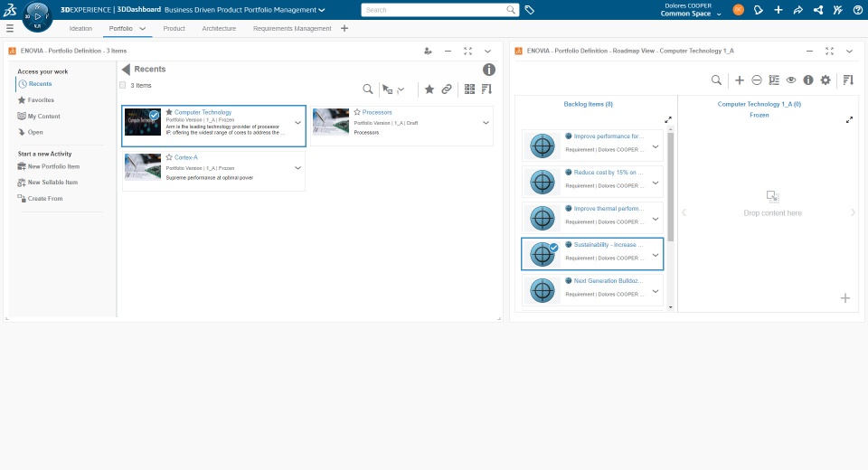The width and height of the screenshot is (868, 470).
Task: Expand the Cortex-A card chevron
Action: coord(297,168)
